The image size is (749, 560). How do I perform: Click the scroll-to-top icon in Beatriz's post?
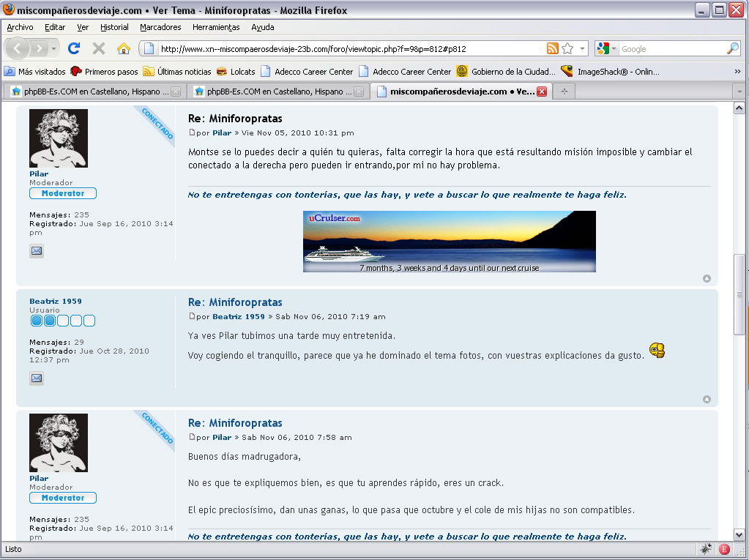tap(707, 399)
